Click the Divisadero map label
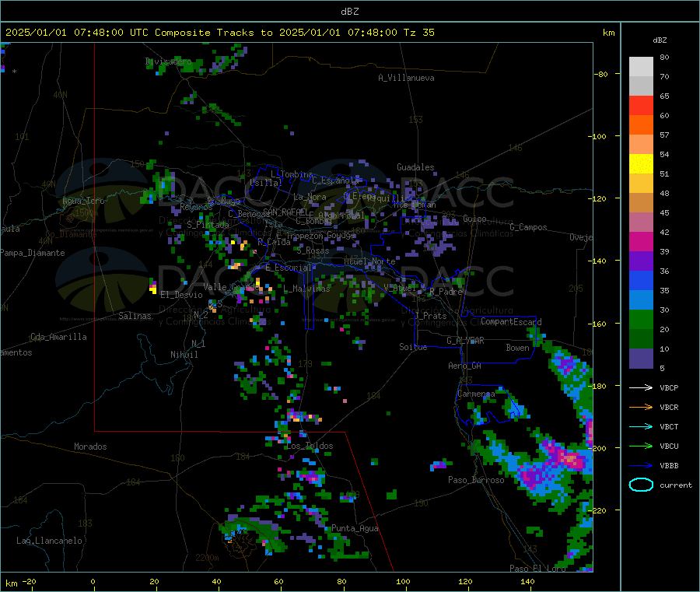The image size is (700, 592). [168, 61]
